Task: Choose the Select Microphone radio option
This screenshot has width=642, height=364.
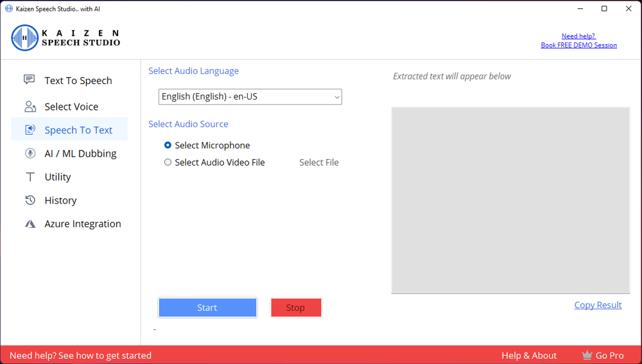Action: click(168, 146)
